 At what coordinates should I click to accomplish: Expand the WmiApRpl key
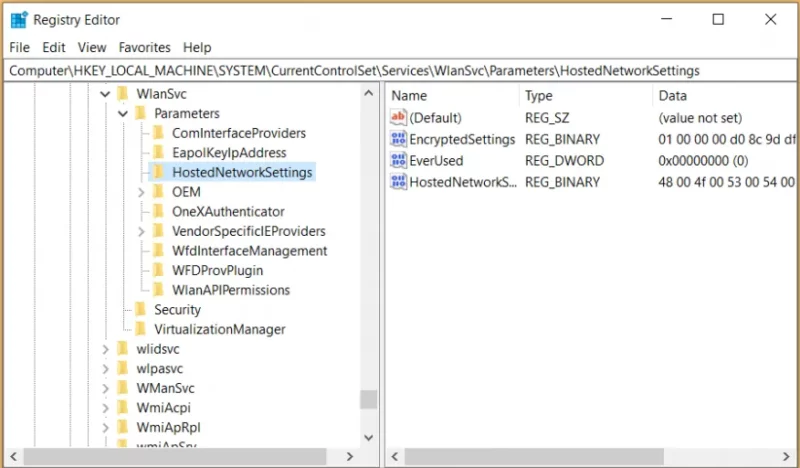click(105, 428)
